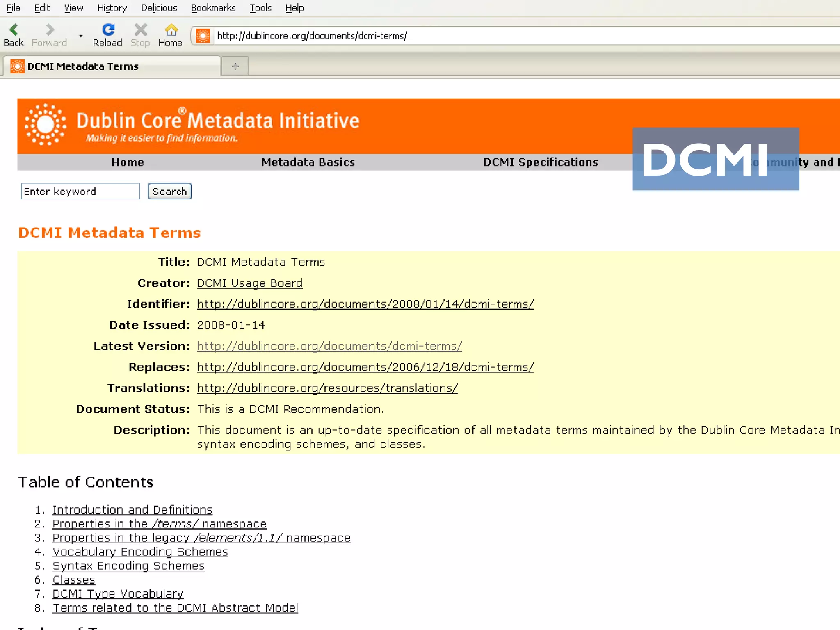Open Metadata Basics navigation link
840x630 pixels.
tap(308, 162)
